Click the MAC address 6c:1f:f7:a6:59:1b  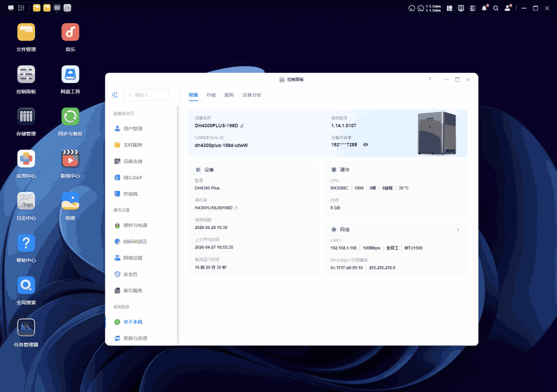tap(347, 268)
